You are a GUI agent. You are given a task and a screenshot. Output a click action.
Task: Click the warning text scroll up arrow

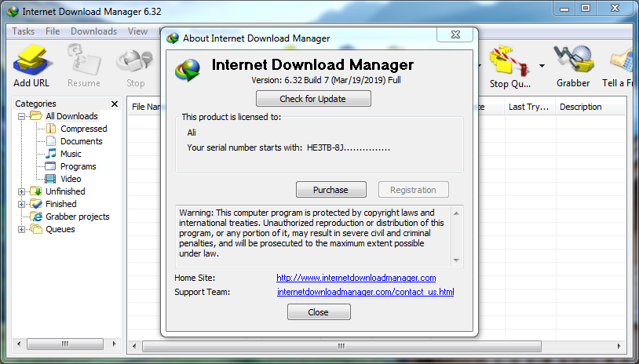click(456, 213)
